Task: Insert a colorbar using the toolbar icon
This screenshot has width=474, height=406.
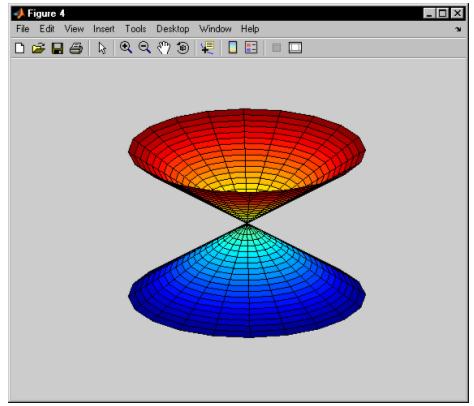Action: pyautogui.click(x=233, y=48)
